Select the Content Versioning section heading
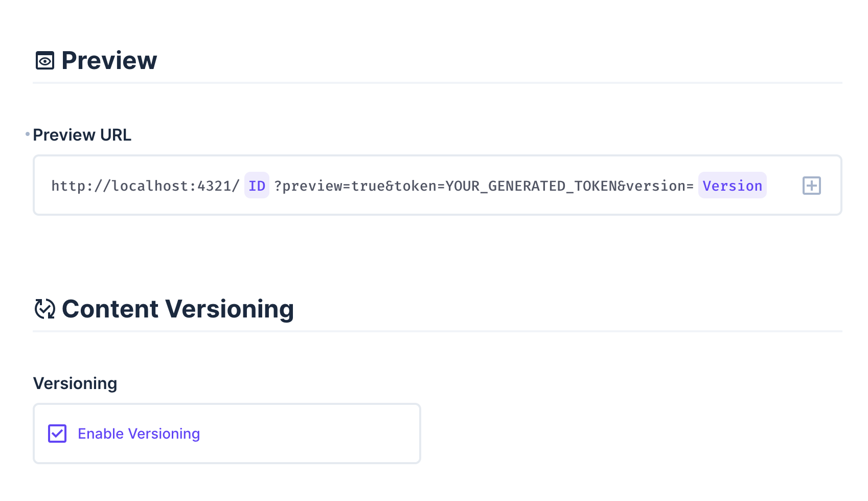This screenshot has width=868, height=501. point(177,309)
